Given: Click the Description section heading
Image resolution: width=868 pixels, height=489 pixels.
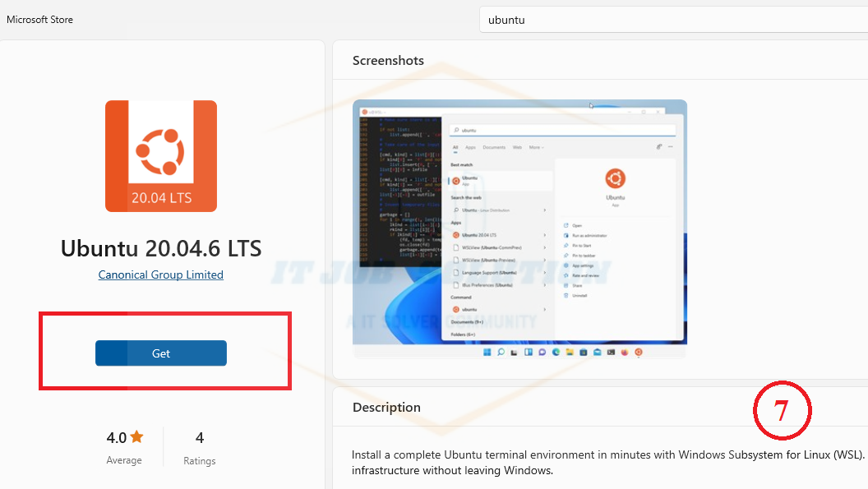Looking at the screenshot, I should [386, 408].
